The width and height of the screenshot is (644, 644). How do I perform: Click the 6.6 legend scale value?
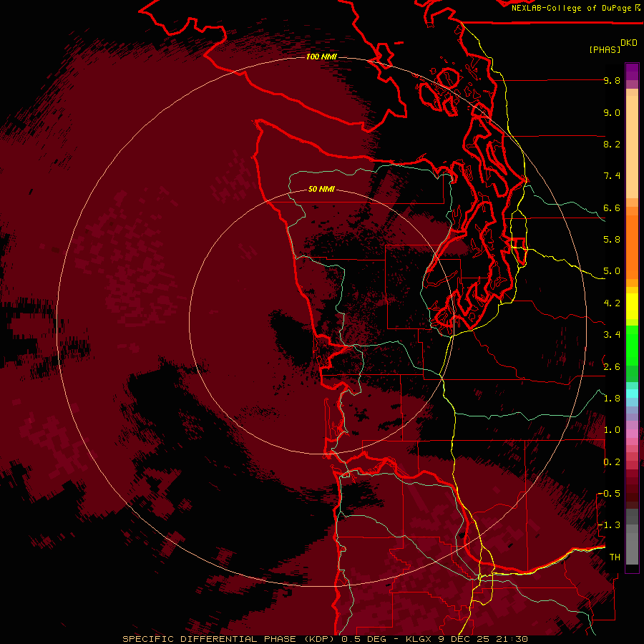[612, 208]
